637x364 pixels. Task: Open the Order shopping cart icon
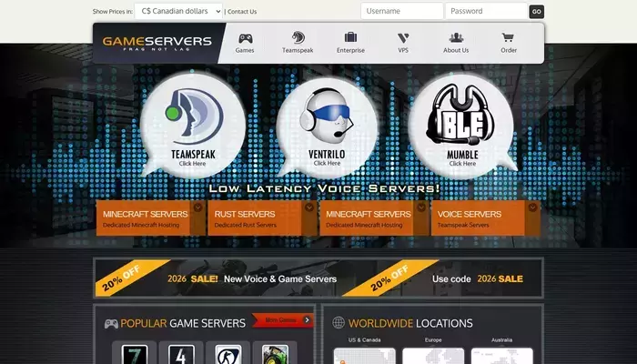click(x=508, y=38)
